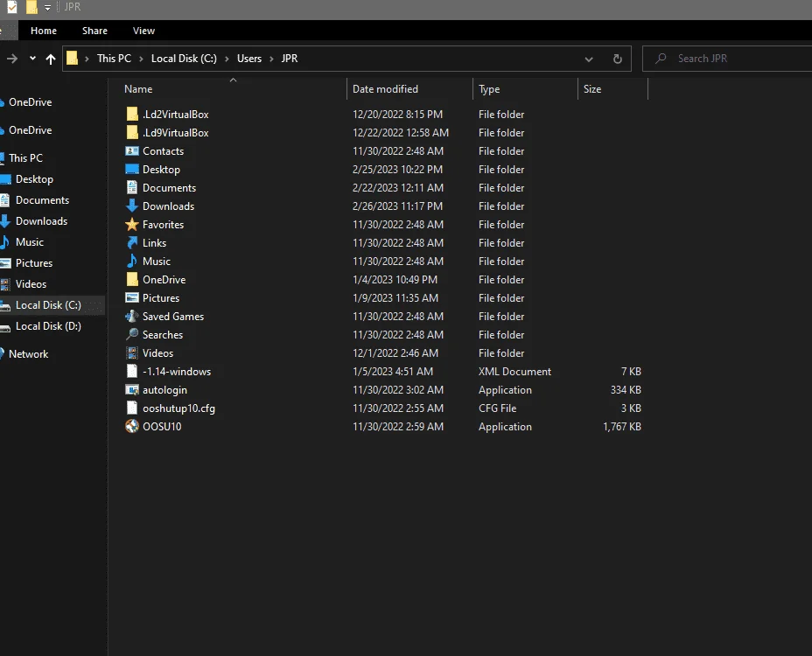Click the Links folder icon
This screenshot has width=812, height=656.
pyautogui.click(x=132, y=243)
